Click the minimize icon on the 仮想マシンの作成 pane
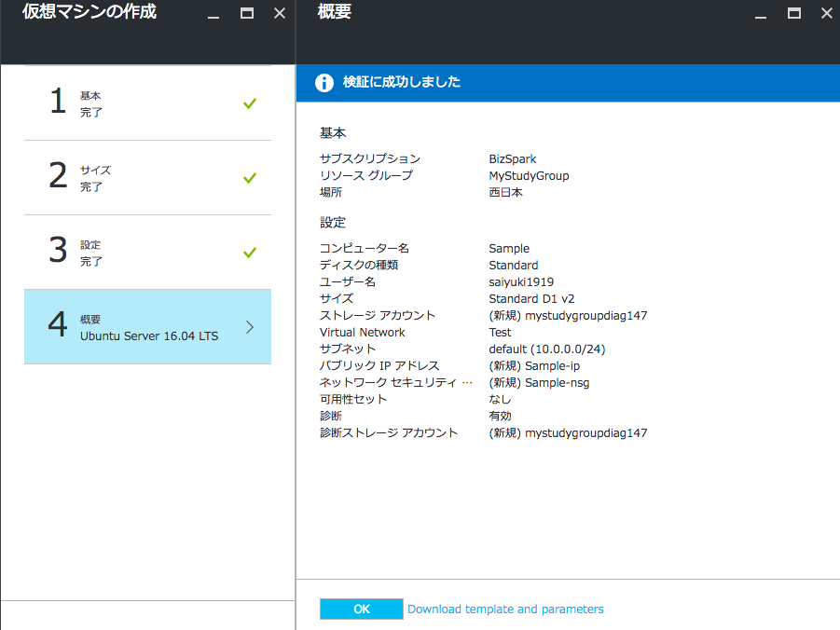 pyautogui.click(x=213, y=13)
